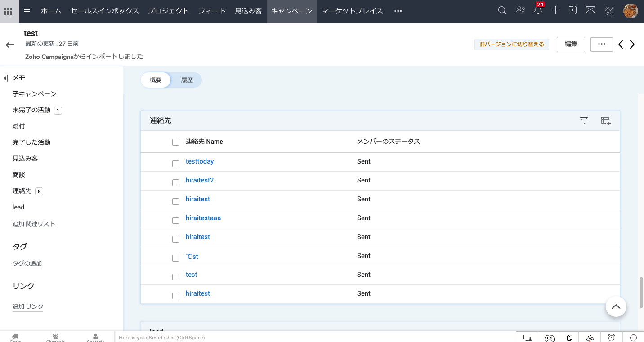Open the app launcher grid icon
Image resolution: width=644 pixels, height=342 pixels.
pos(8,11)
